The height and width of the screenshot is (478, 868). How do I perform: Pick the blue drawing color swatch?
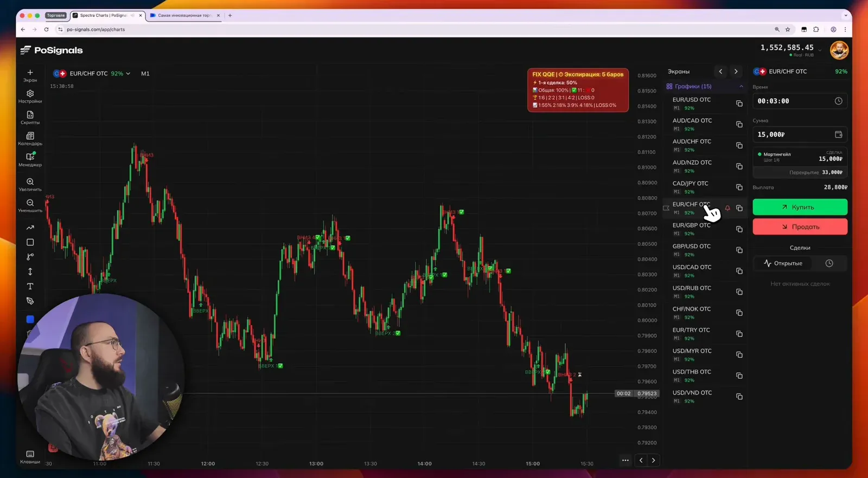pyautogui.click(x=30, y=319)
